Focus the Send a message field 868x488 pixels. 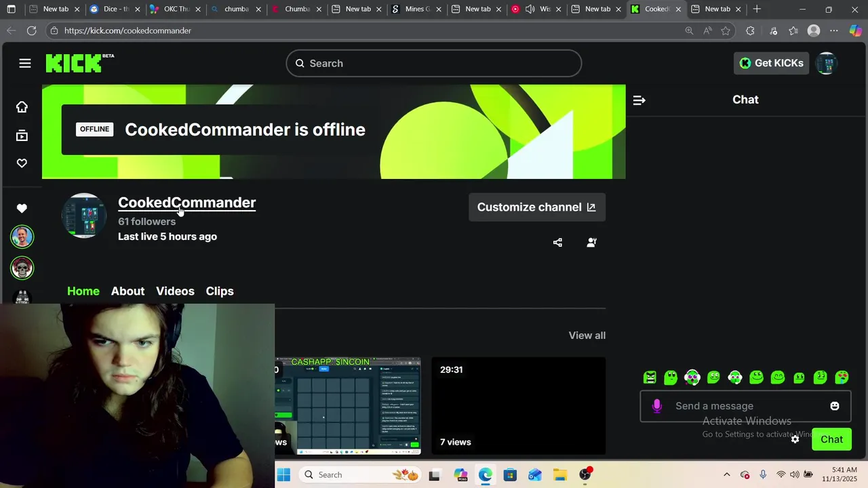coord(745,406)
